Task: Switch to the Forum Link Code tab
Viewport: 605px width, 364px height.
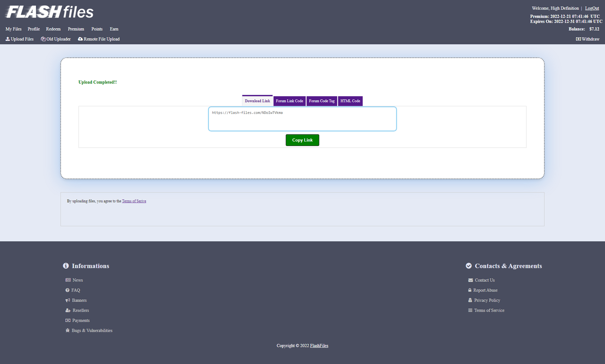Action: (289, 101)
